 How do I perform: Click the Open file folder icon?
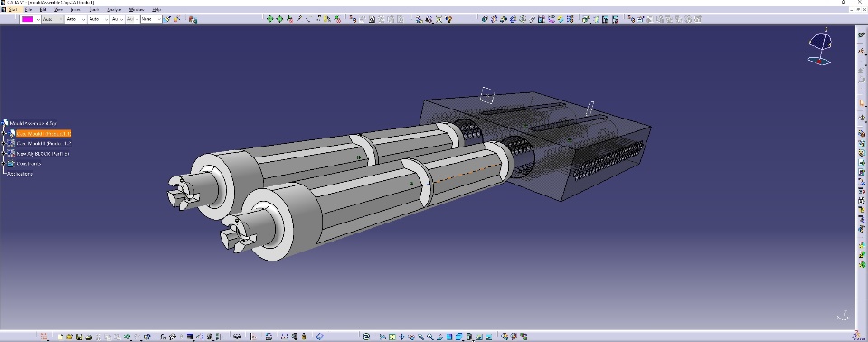pyautogui.click(x=70, y=337)
